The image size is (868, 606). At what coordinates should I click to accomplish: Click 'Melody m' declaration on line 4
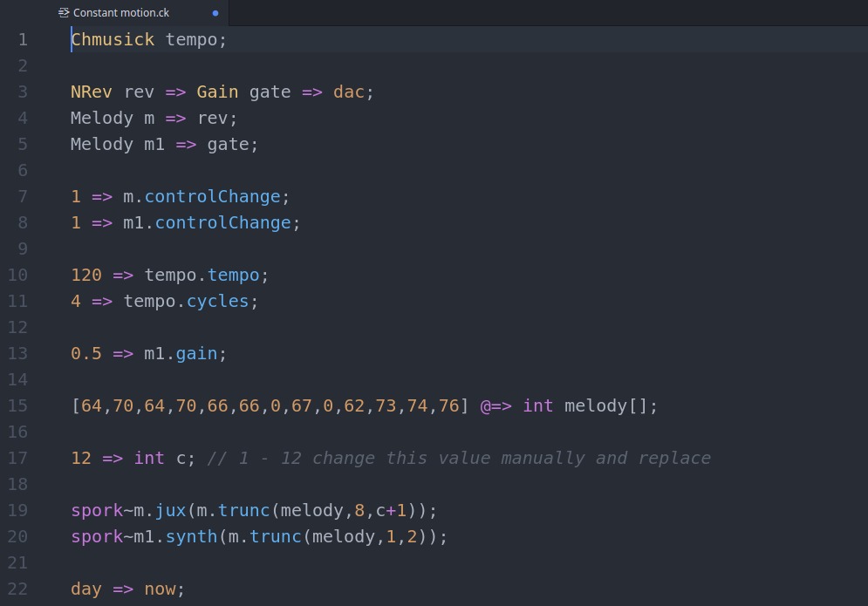point(113,119)
